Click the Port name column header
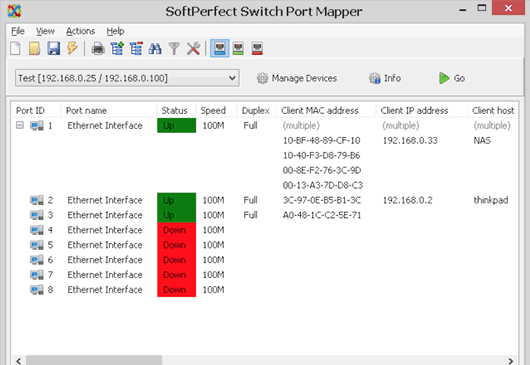This screenshot has width=530, height=365. pyautogui.click(x=109, y=111)
